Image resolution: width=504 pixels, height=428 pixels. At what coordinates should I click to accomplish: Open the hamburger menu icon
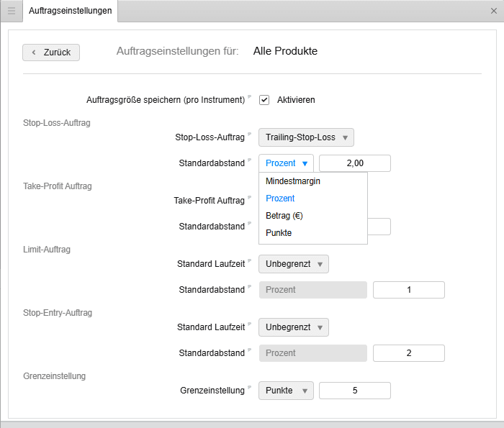tap(12, 11)
